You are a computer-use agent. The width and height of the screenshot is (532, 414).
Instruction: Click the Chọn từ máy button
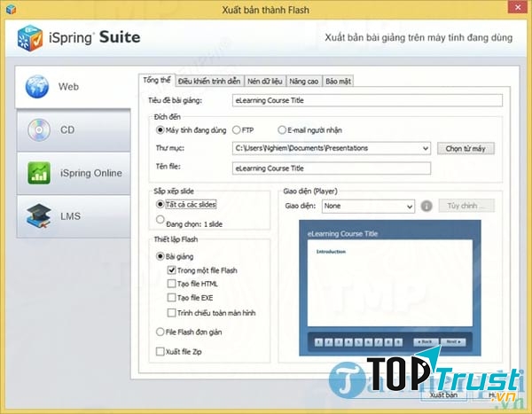[465, 148]
